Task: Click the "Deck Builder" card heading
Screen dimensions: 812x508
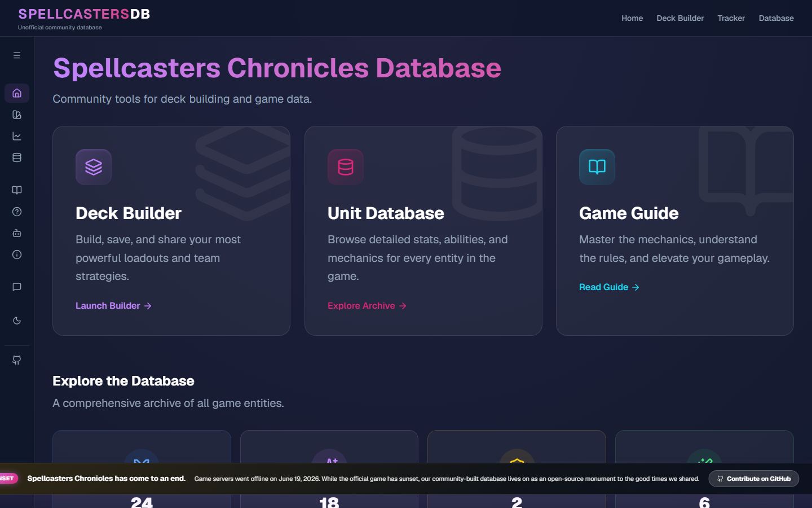Action: (129, 213)
